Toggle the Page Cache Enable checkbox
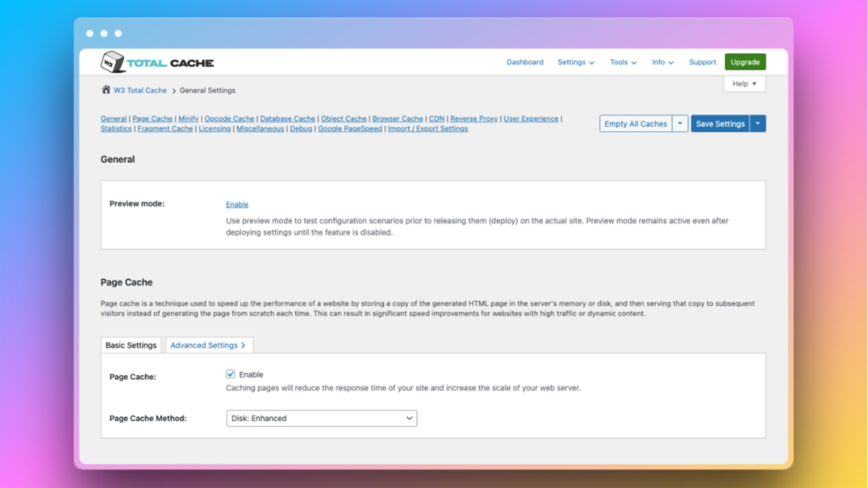This screenshot has width=868, height=488. [x=231, y=374]
